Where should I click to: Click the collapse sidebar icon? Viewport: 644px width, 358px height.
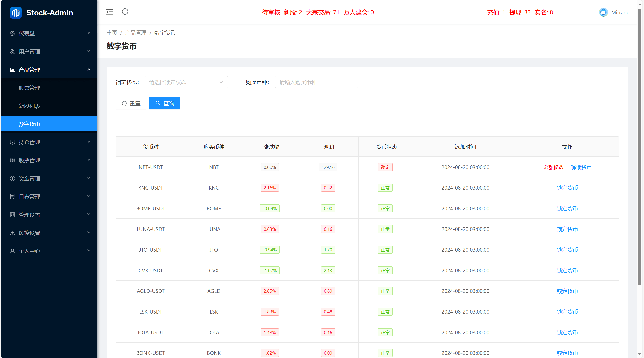click(110, 12)
